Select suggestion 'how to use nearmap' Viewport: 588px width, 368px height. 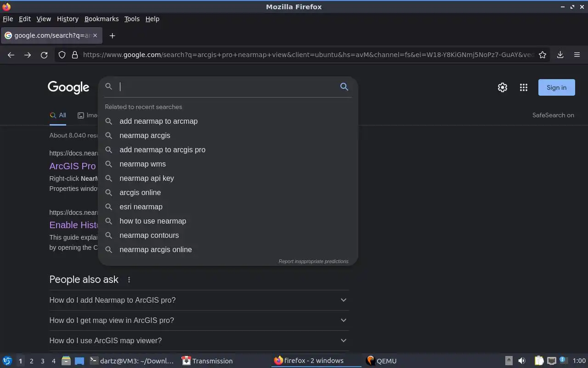228,221
